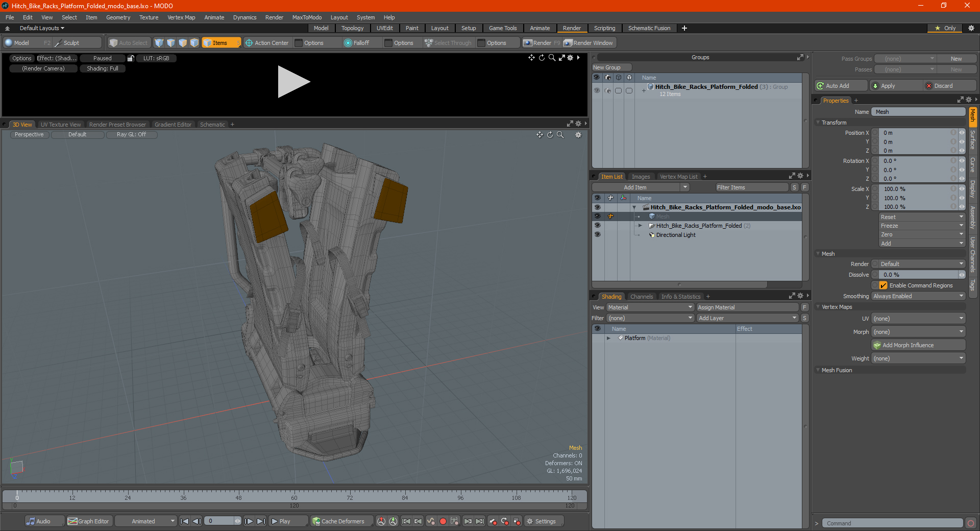
Task: Open the Topology layout tab
Action: click(352, 28)
